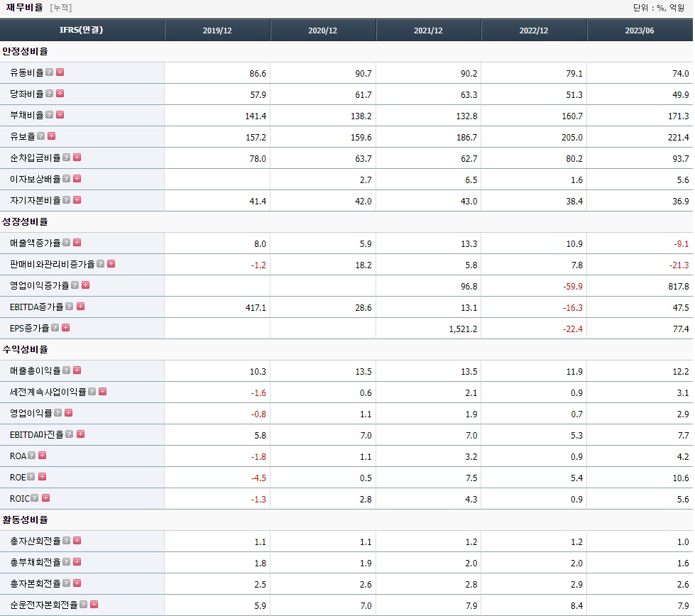Open help icon next to 부채비율

pos(50,115)
